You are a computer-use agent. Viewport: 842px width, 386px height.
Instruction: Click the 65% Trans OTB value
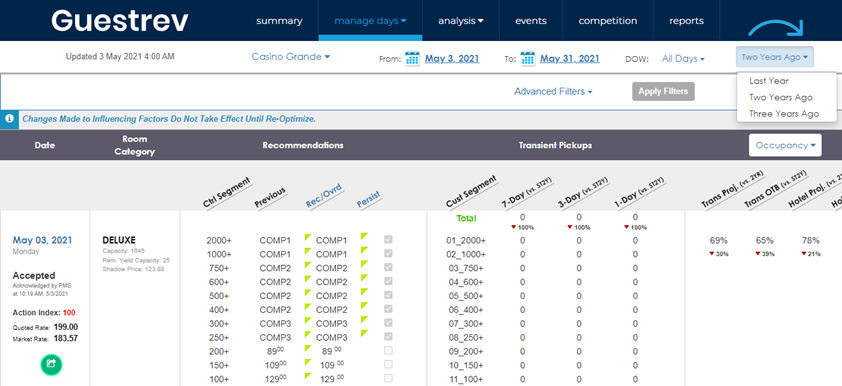point(765,240)
